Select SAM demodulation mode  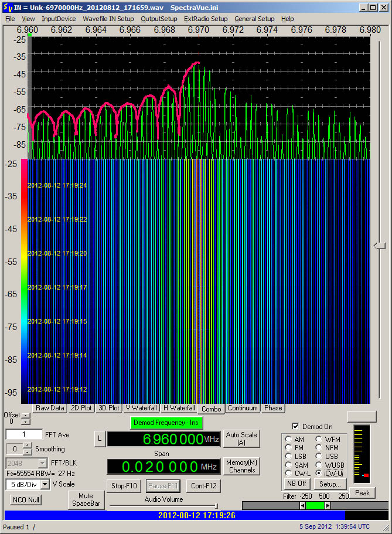(288, 465)
